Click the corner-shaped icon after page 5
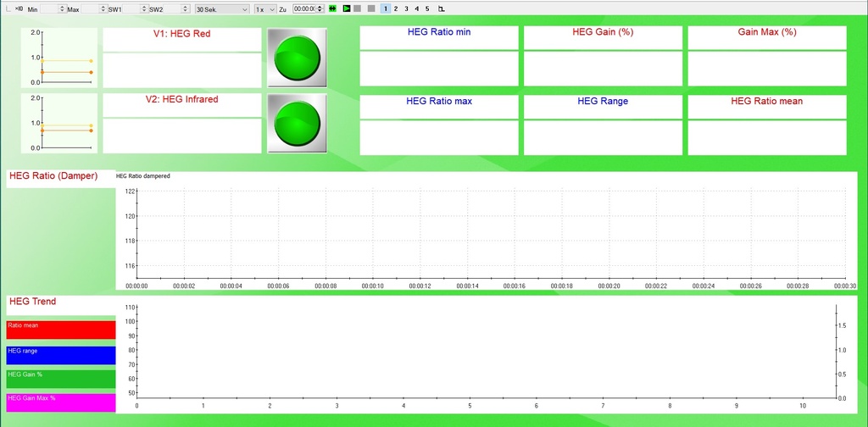 (x=441, y=8)
